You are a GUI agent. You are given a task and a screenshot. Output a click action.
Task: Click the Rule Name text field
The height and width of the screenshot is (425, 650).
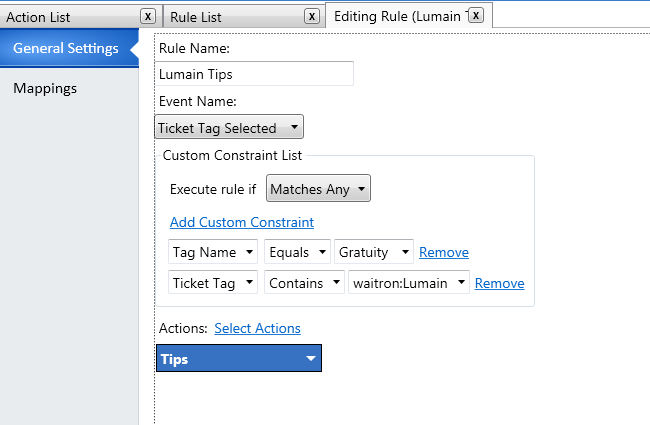click(255, 73)
